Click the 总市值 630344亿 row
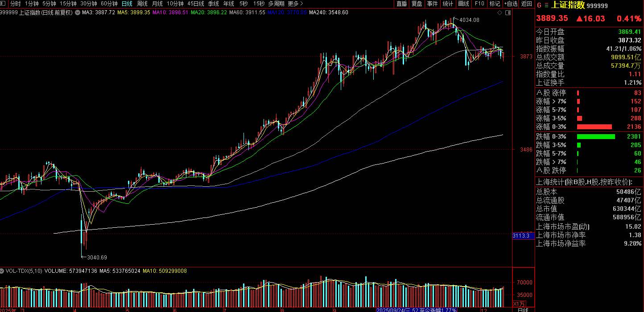 point(589,209)
